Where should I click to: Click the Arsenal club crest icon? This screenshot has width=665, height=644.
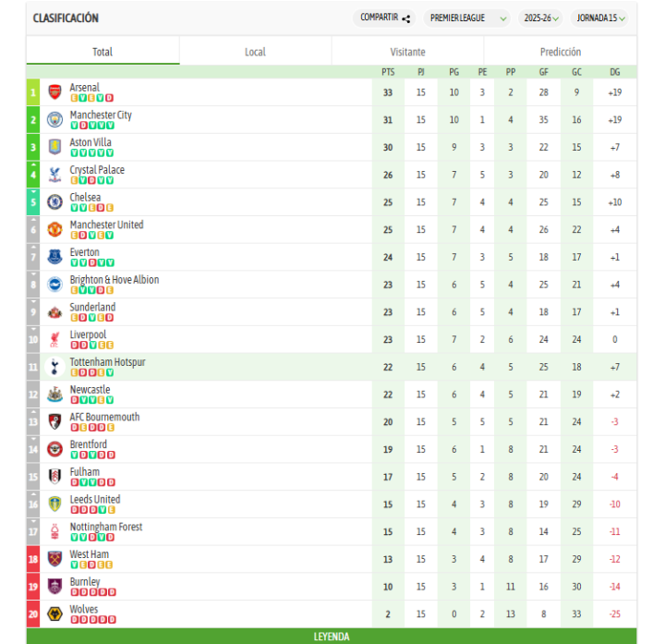coord(54,92)
